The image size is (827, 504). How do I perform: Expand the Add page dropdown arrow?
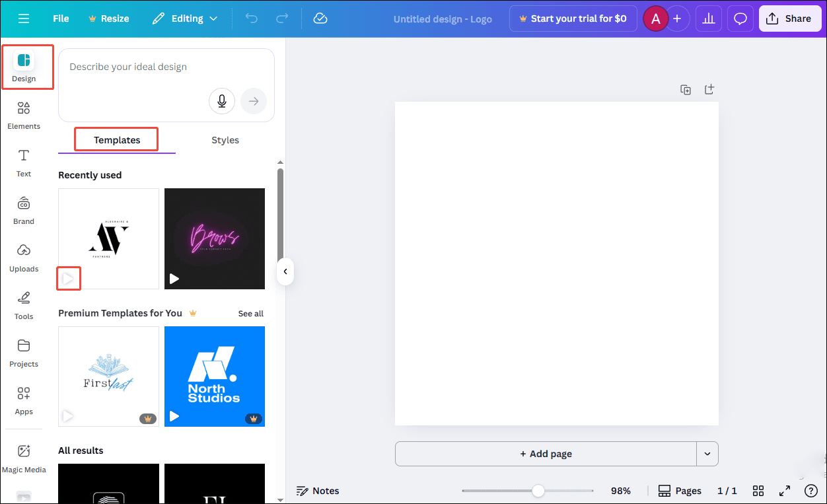point(707,454)
